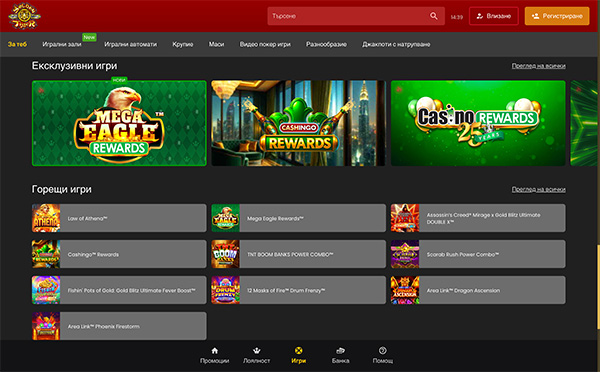Click the Mega Eagle Rewards small game icon
This screenshot has height=372, width=600.
pos(225,218)
